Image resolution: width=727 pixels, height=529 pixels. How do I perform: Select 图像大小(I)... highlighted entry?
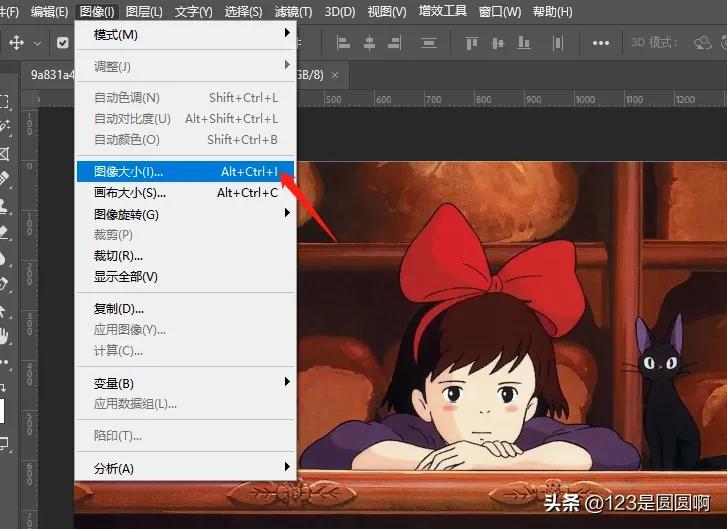pos(185,172)
